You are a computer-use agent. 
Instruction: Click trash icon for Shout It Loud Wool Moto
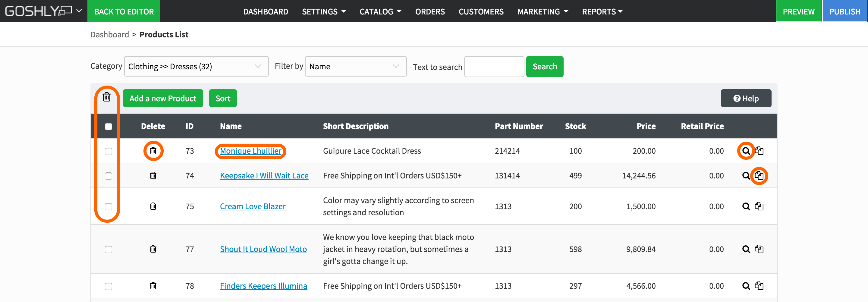(153, 249)
